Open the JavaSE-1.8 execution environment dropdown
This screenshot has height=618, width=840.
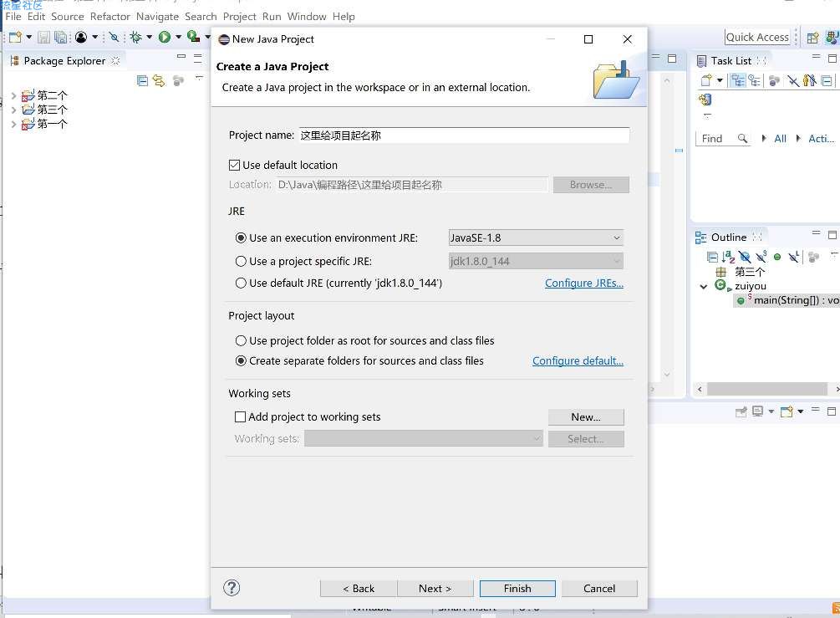(x=537, y=237)
